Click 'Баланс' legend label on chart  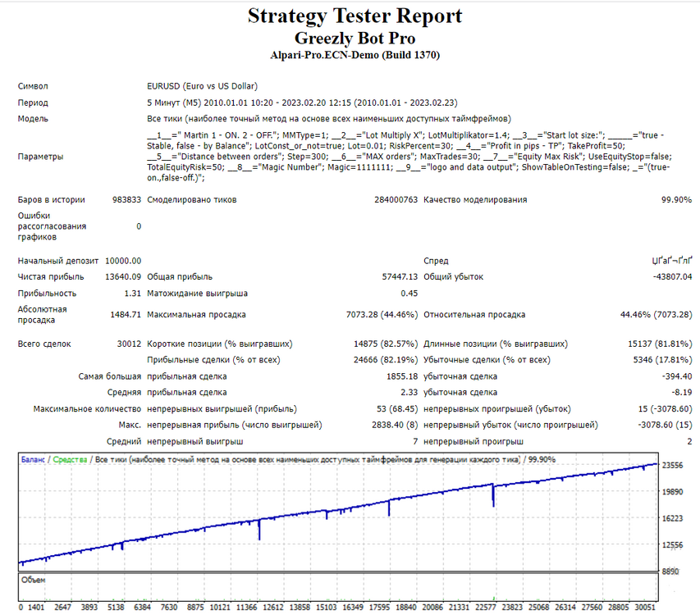click(x=33, y=460)
